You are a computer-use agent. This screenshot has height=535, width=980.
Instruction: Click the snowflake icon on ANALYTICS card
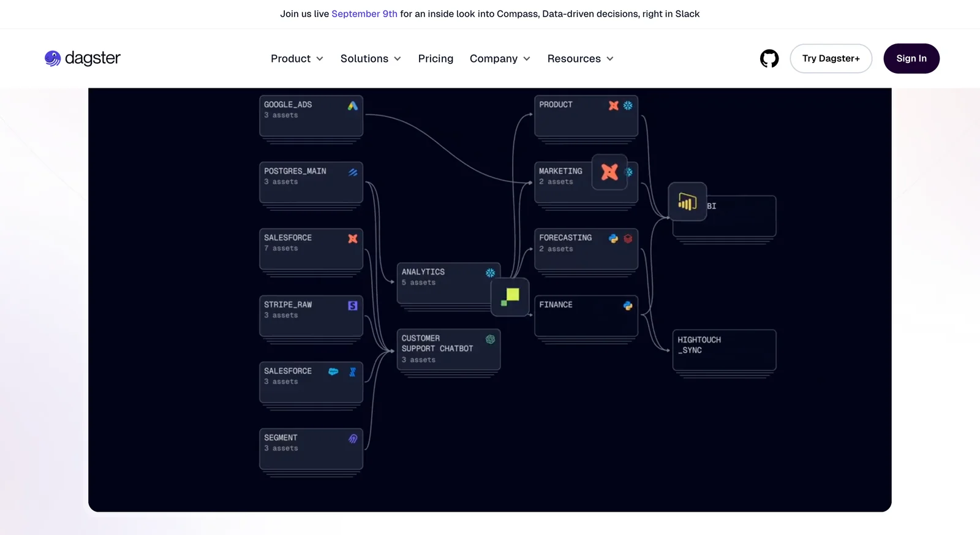(490, 273)
